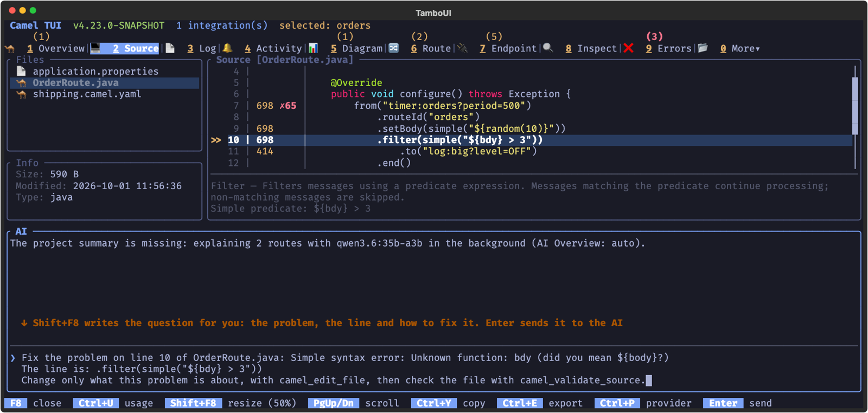Click the Ctrl+Y copy shortcut
Image resolution: width=868 pixels, height=413 pixels.
tap(448, 403)
